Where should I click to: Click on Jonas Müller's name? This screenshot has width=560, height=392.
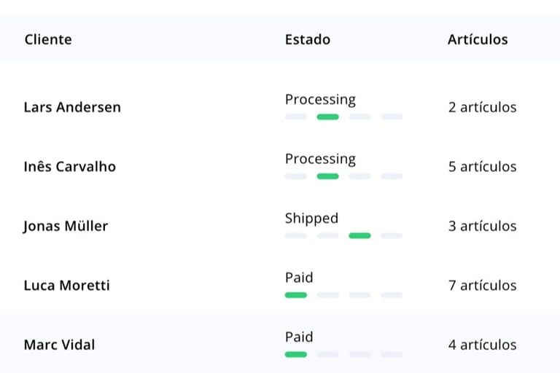[66, 226]
